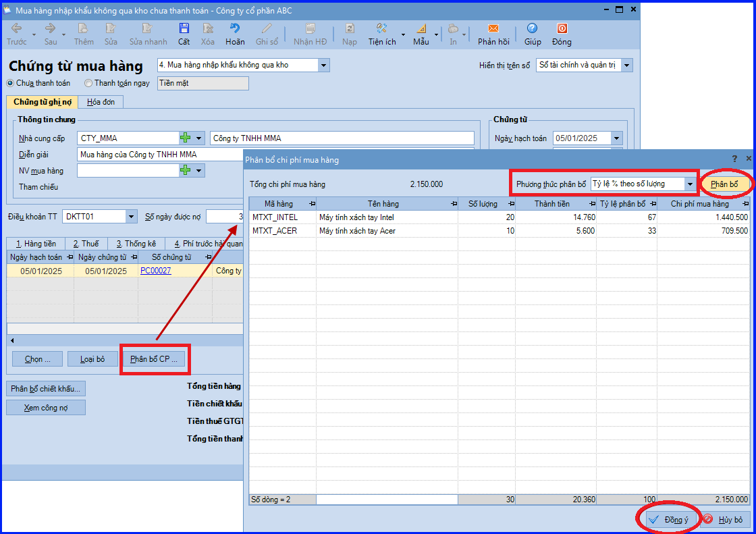The height and width of the screenshot is (534, 756).
Task: Click the Giúp help icon
Action: pos(533,28)
